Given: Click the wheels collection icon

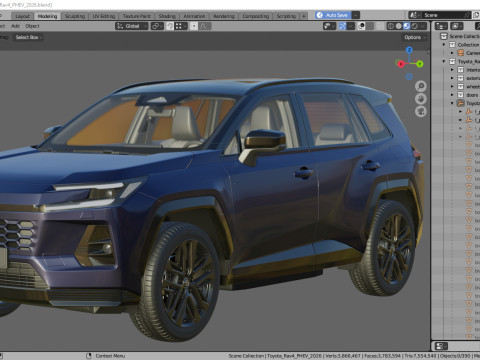Looking at the screenshot, I should click(461, 87).
